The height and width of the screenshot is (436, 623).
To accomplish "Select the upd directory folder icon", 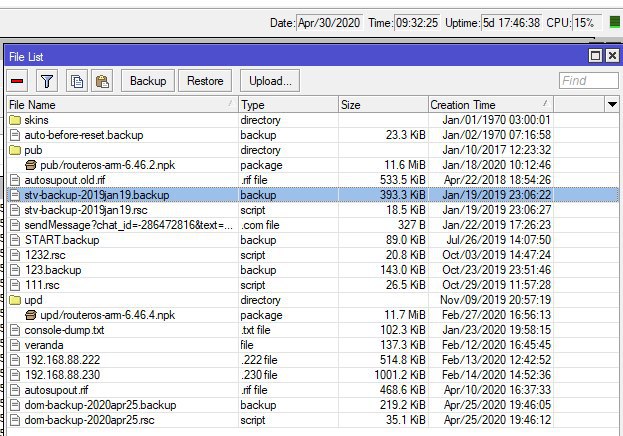I will pyautogui.click(x=15, y=300).
